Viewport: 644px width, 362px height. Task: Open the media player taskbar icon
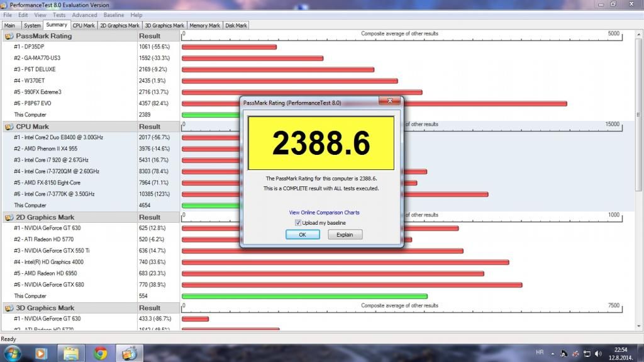click(x=41, y=353)
